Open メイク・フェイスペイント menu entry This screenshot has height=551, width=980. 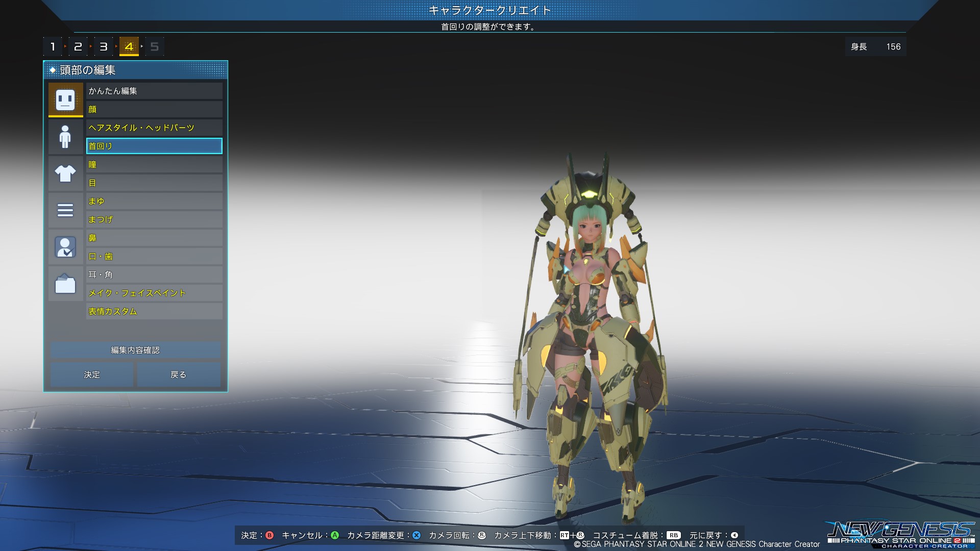click(x=154, y=293)
